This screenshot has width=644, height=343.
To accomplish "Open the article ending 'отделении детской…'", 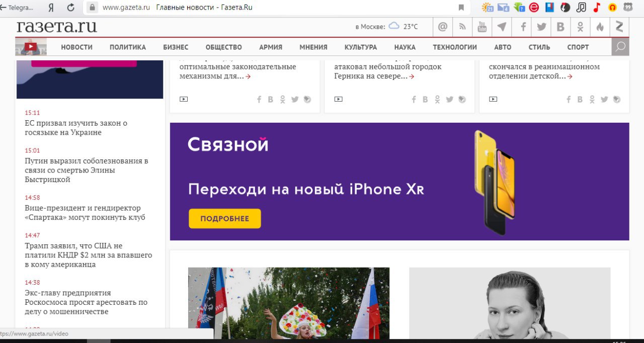I will [544, 71].
